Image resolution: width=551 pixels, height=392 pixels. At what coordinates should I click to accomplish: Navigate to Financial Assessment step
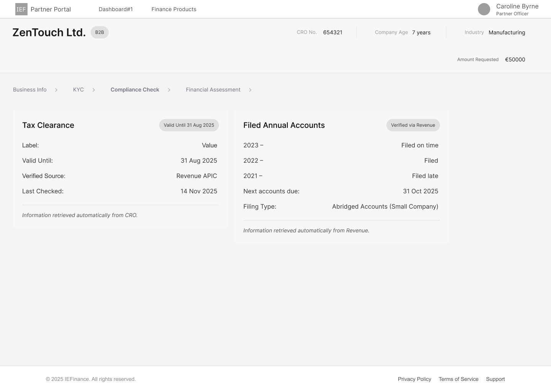[213, 90]
